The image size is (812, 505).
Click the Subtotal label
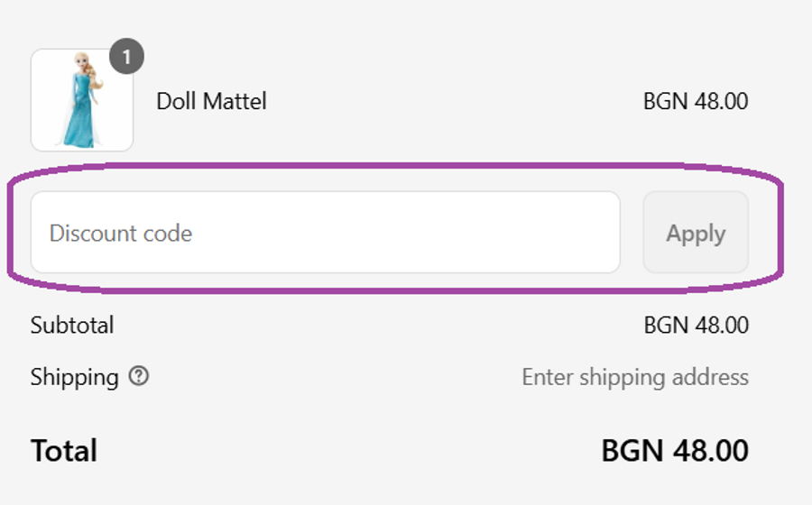click(72, 325)
